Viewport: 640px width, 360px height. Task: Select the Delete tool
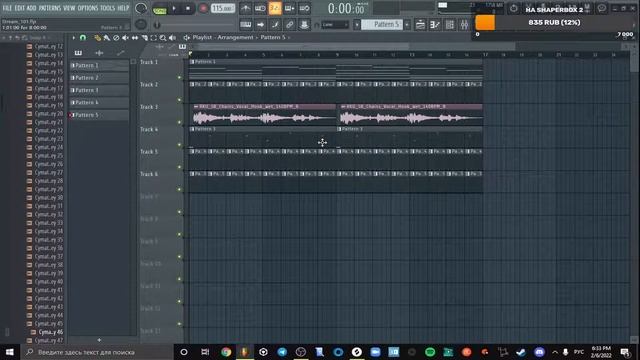click(x=116, y=38)
